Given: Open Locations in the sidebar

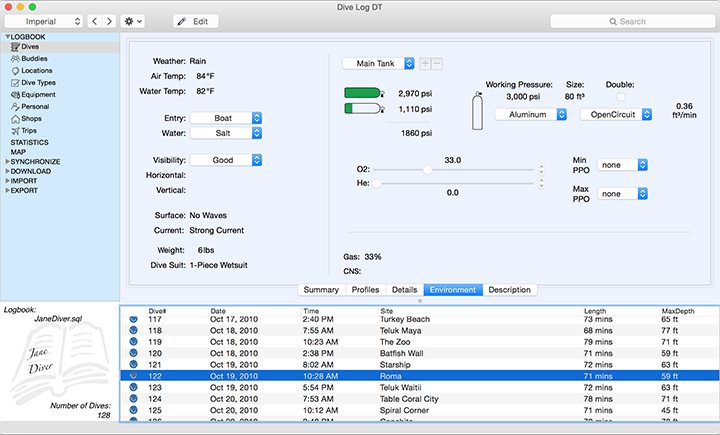Looking at the screenshot, I should point(36,71).
